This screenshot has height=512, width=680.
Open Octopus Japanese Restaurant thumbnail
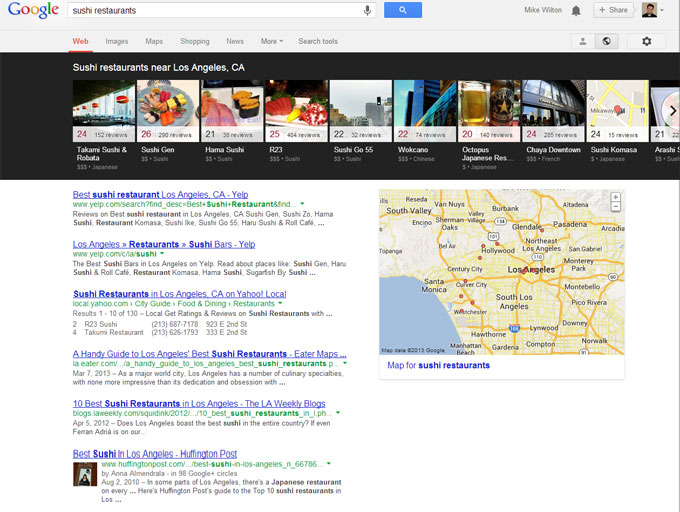(x=489, y=111)
